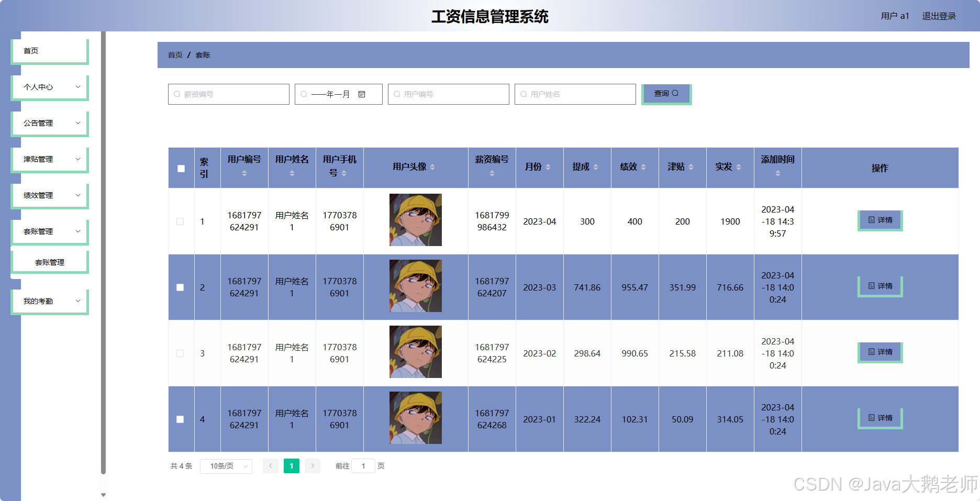This screenshot has height=501, width=980.
Task: Click sidebar vertical scrollbar
Action: 103,253
